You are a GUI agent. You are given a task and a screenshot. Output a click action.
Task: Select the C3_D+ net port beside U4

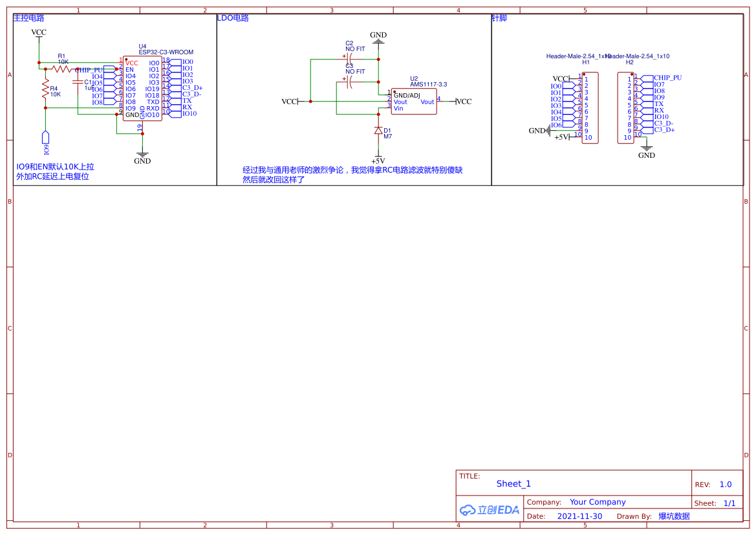point(187,88)
